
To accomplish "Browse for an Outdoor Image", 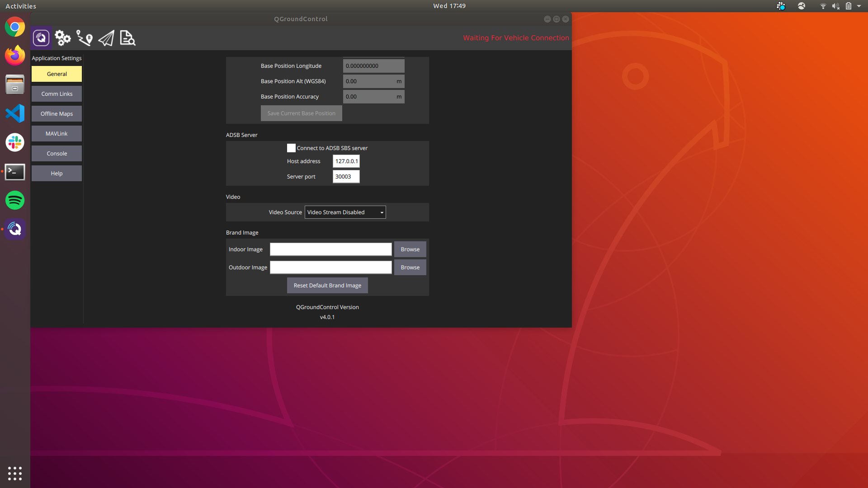I will pos(410,267).
